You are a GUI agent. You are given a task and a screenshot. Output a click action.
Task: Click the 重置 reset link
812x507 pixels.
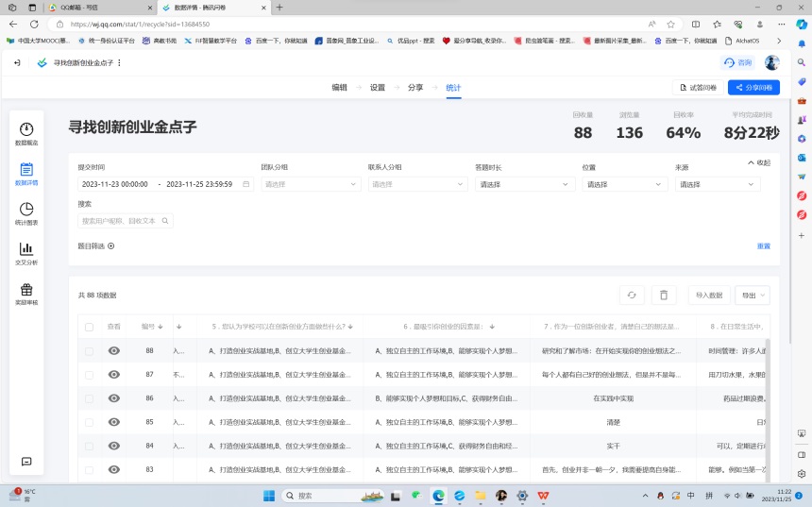pyautogui.click(x=763, y=246)
